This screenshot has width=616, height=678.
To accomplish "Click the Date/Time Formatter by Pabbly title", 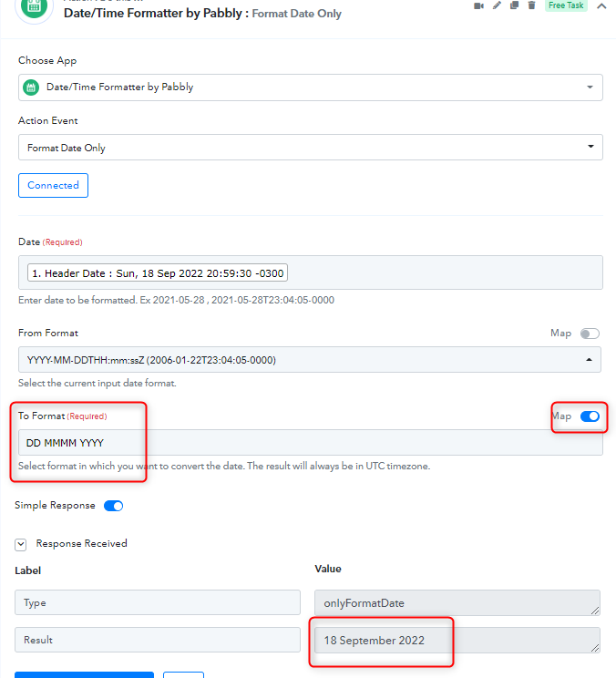I will (152, 14).
